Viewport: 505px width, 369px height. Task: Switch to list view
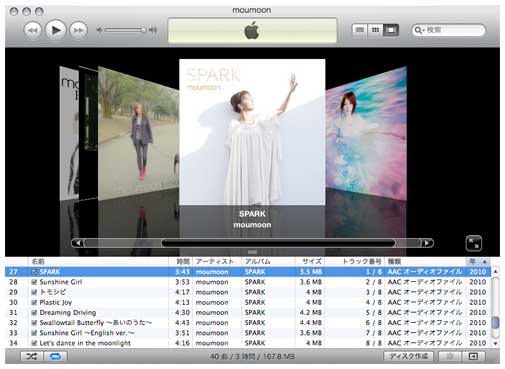point(360,30)
